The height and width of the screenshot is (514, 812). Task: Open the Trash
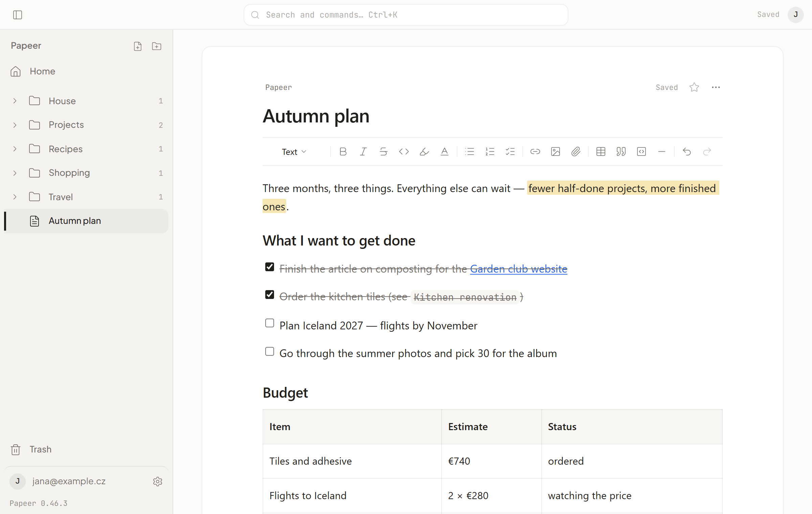86,449
